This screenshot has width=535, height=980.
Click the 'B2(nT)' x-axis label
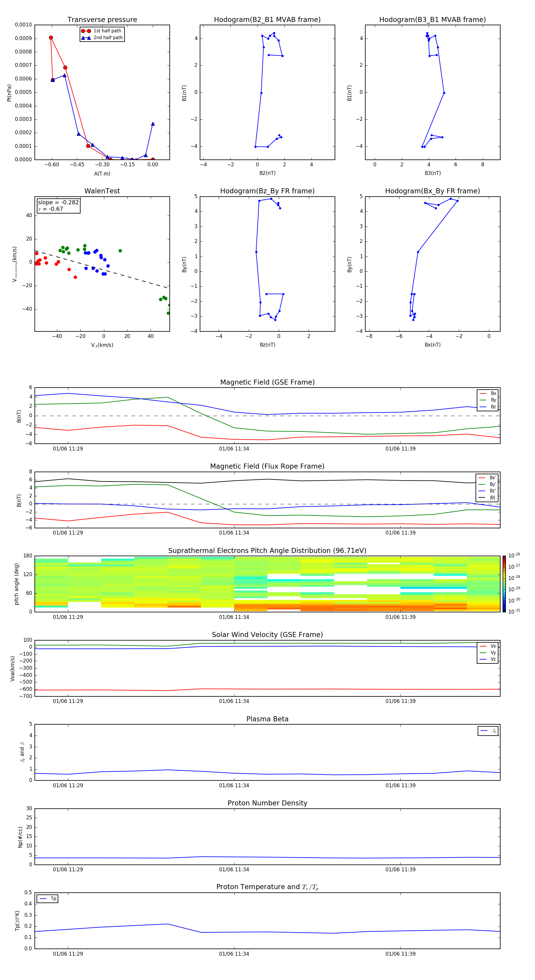click(267, 173)
